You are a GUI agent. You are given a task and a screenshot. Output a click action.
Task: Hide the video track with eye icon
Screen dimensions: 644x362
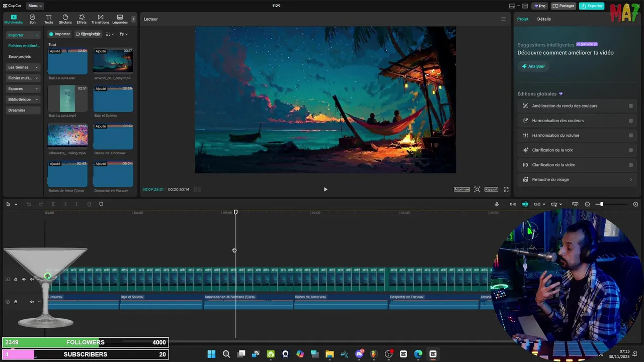24,280
